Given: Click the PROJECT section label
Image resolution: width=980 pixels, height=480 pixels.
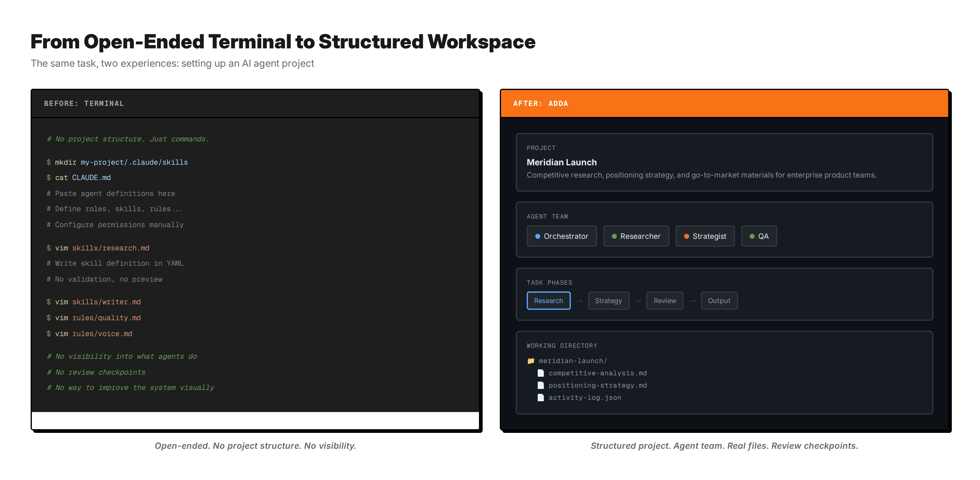Looking at the screenshot, I should (x=541, y=148).
